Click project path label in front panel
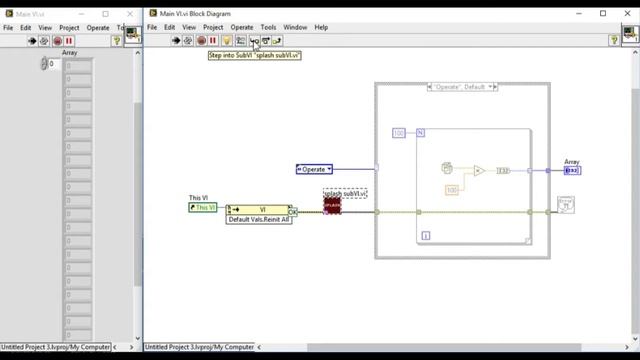The image size is (640, 360). click(x=56, y=347)
